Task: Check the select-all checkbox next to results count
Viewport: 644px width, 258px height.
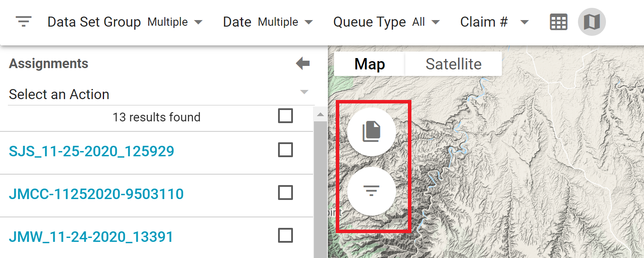Action: coord(285,115)
